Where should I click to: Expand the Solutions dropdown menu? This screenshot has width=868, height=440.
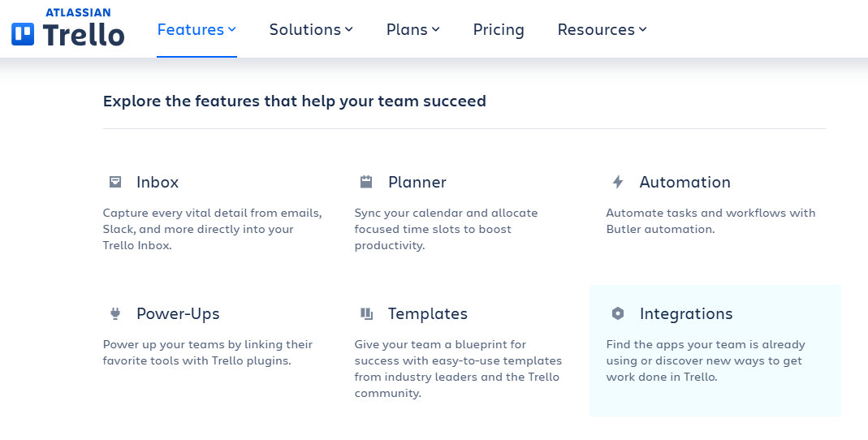coord(311,29)
